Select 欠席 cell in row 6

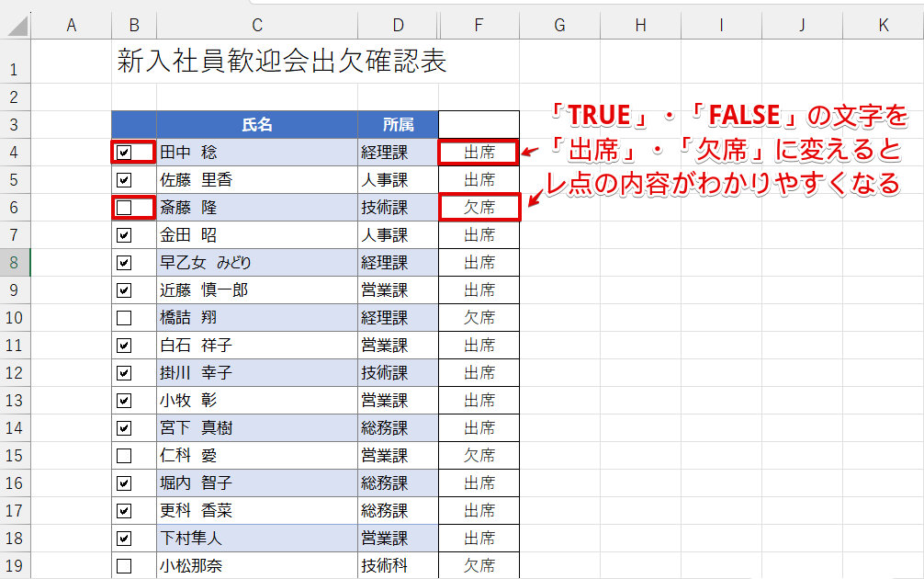(479, 208)
